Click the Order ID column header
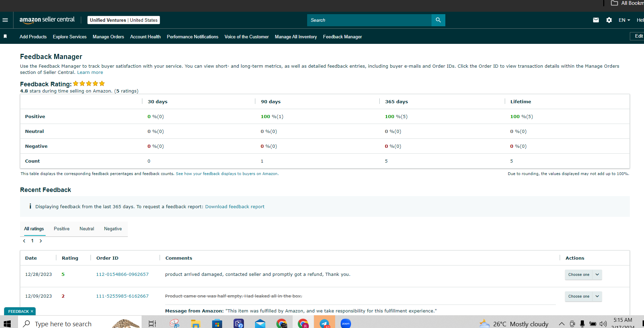 click(107, 258)
